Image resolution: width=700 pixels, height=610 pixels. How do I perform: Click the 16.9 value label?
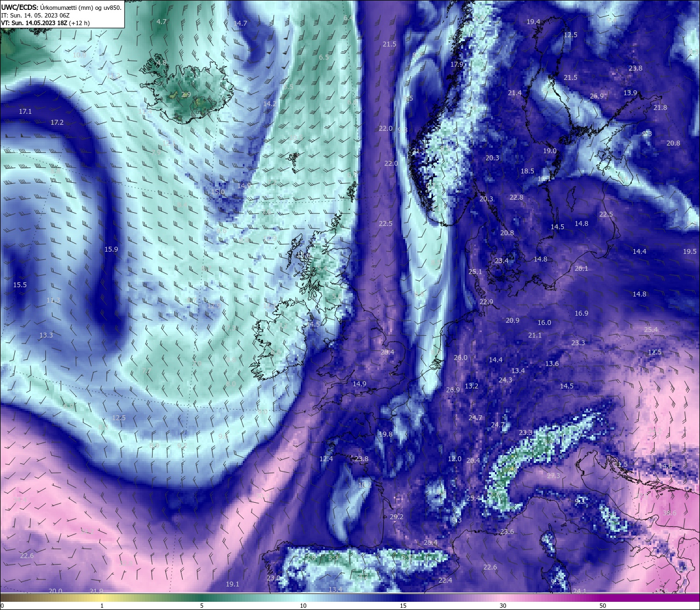click(581, 313)
